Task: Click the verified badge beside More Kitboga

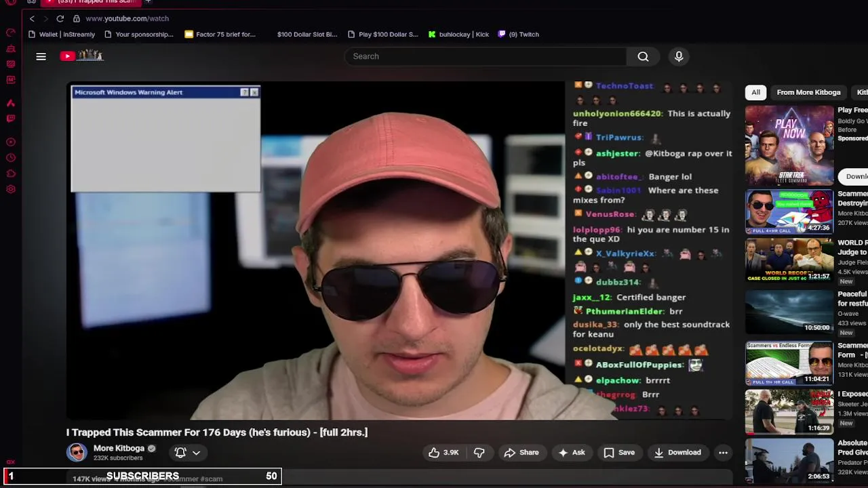Action: [151, 448]
